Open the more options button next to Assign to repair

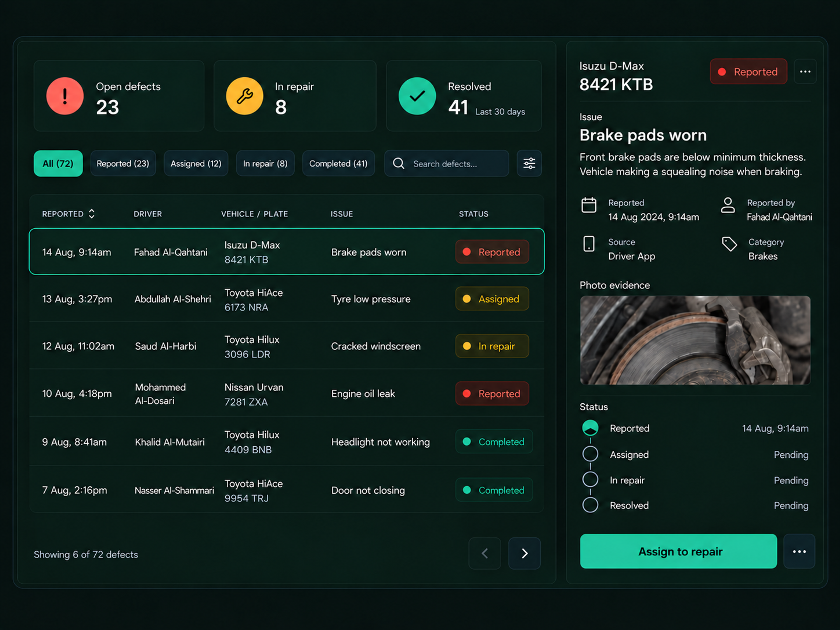[799, 551]
